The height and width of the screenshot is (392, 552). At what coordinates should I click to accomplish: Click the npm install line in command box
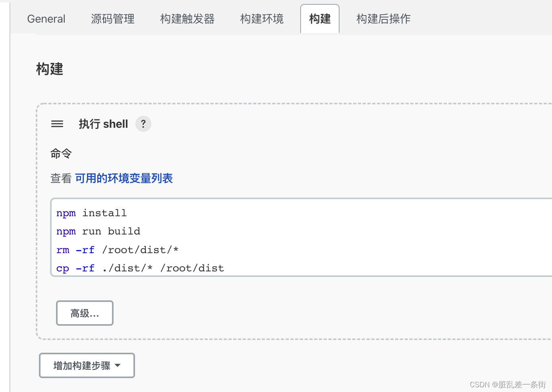pos(91,213)
